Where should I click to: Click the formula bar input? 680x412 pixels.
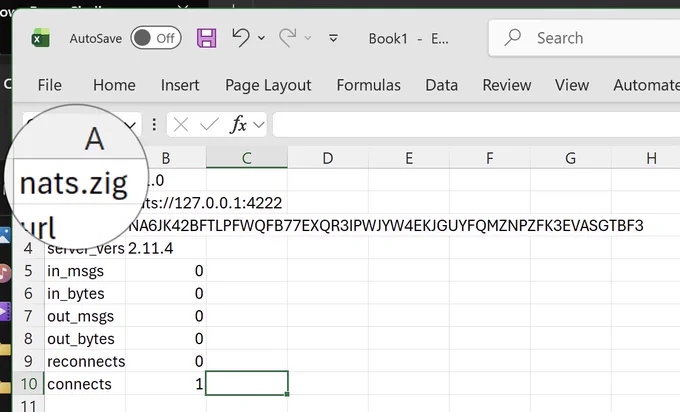(476, 125)
